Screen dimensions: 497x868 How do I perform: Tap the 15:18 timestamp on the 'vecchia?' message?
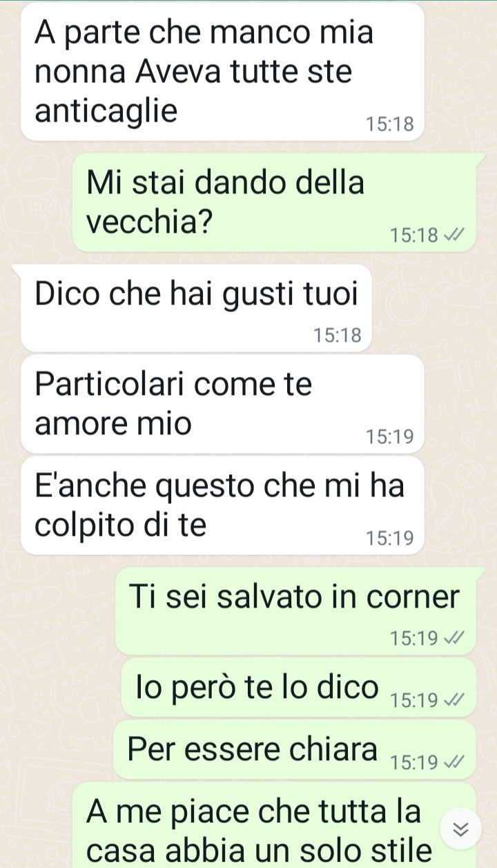[x=414, y=236]
